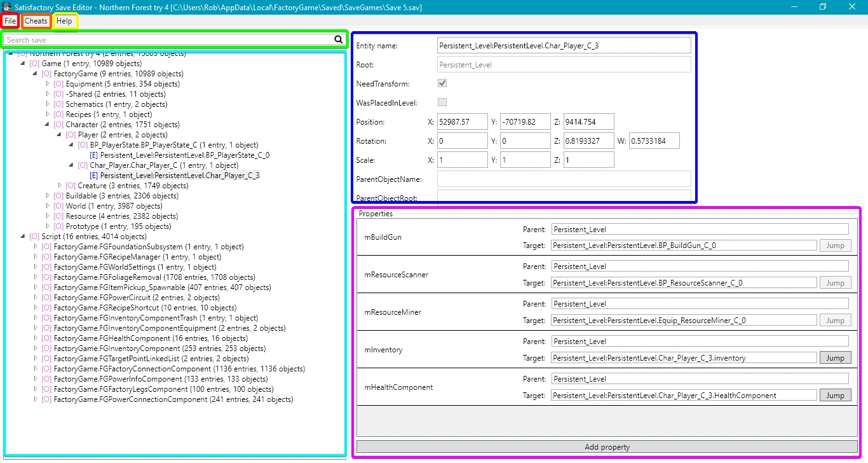
Task: Collapse the Character tree node
Action: coord(48,125)
